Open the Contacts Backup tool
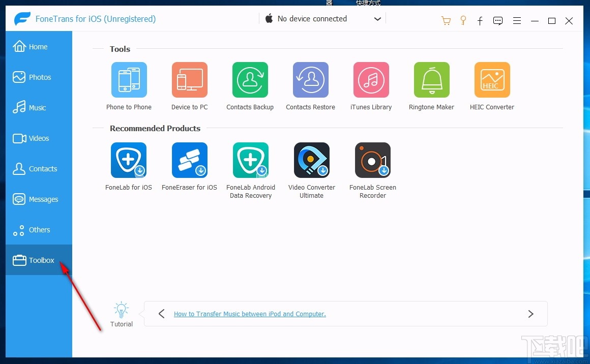 (x=250, y=79)
